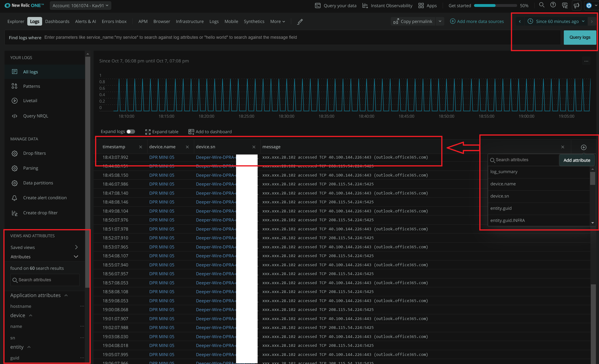Open Livetail from the sidebar

pyautogui.click(x=30, y=100)
